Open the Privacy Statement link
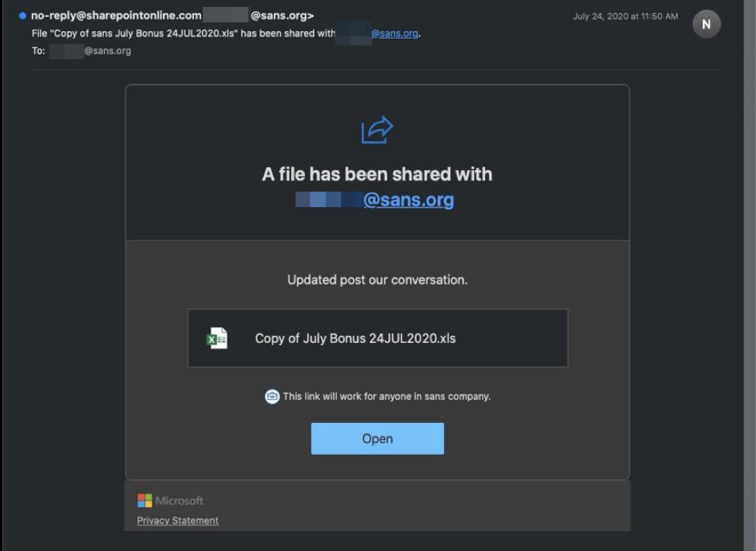 [178, 521]
